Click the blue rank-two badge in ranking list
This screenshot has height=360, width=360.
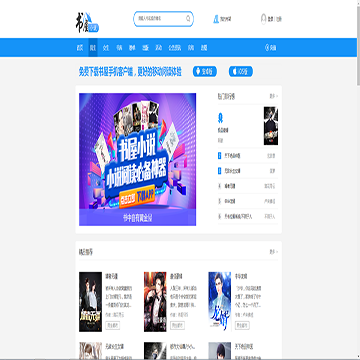220,156
